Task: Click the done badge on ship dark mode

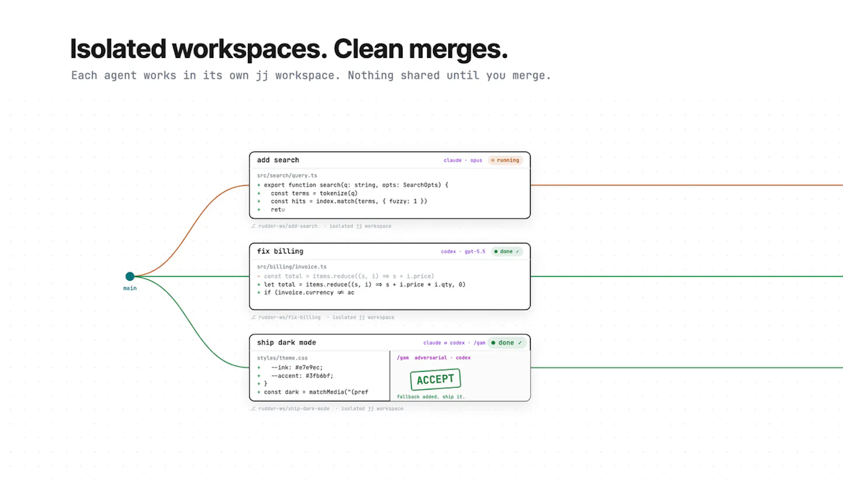Action: 506,342
